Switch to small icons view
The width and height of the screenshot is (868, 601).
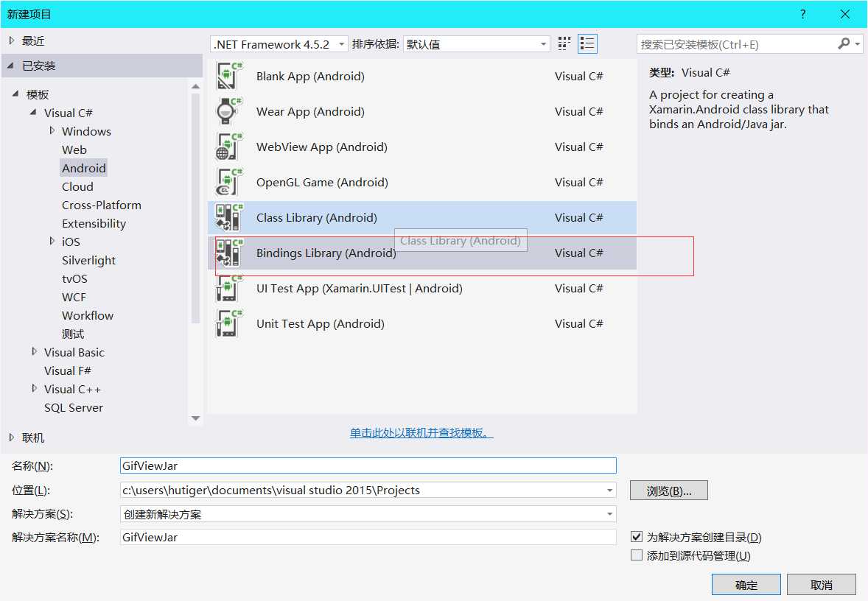click(x=564, y=43)
